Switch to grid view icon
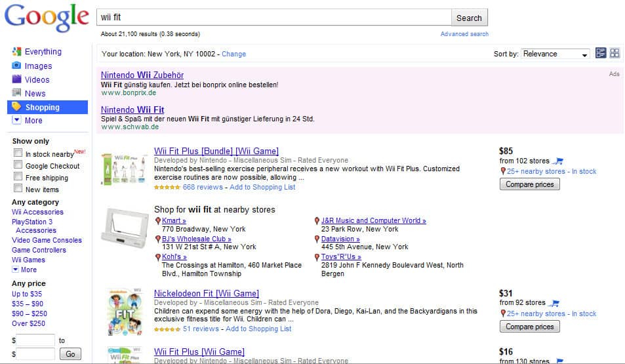 (615, 53)
